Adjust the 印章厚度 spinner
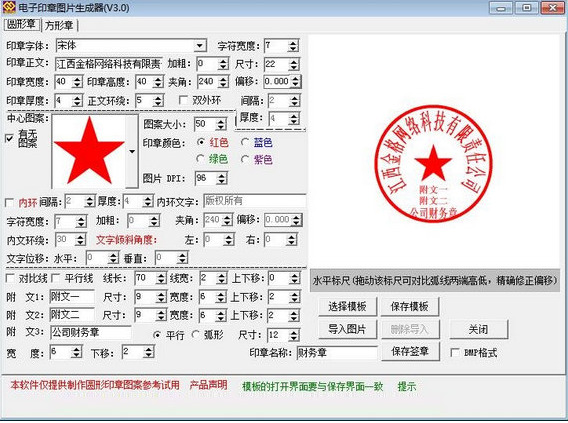Screen dimensions: 568x423 (x=68, y=100)
